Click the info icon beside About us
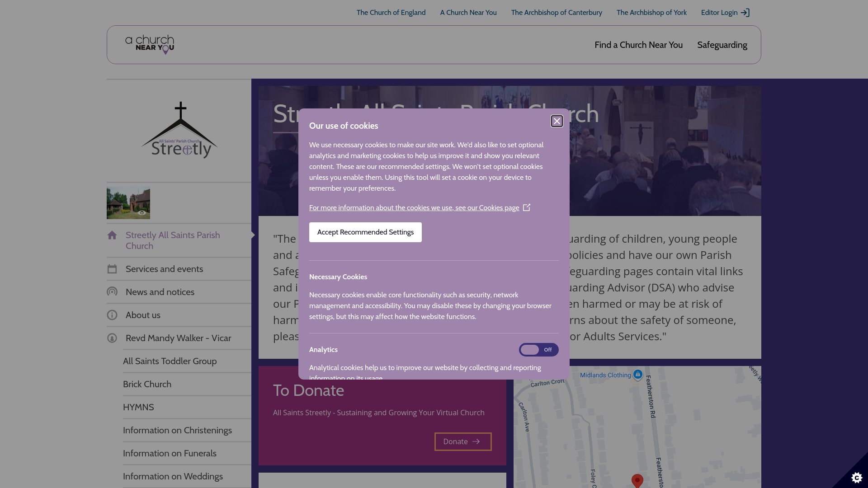The height and width of the screenshot is (488, 868). coord(112,315)
